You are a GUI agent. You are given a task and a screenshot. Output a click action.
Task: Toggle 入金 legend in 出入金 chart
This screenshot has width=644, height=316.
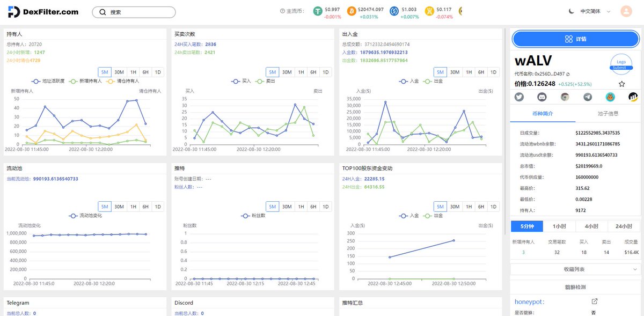point(409,81)
